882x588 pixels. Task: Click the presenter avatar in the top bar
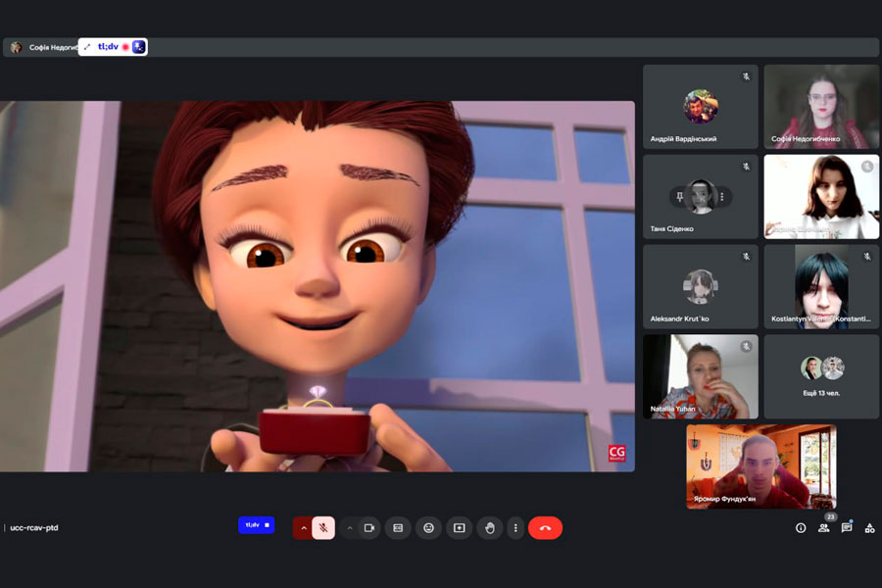coord(17,47)
